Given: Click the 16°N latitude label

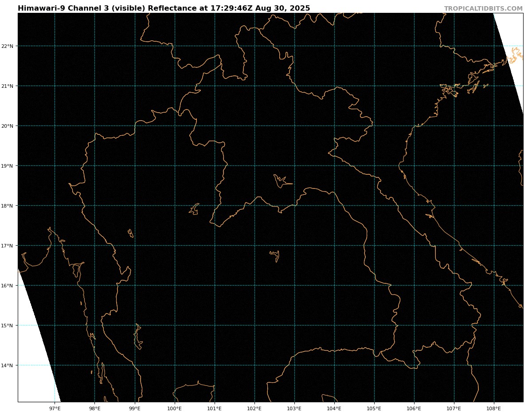Looking at the screenshot, I should click(8, 286).
